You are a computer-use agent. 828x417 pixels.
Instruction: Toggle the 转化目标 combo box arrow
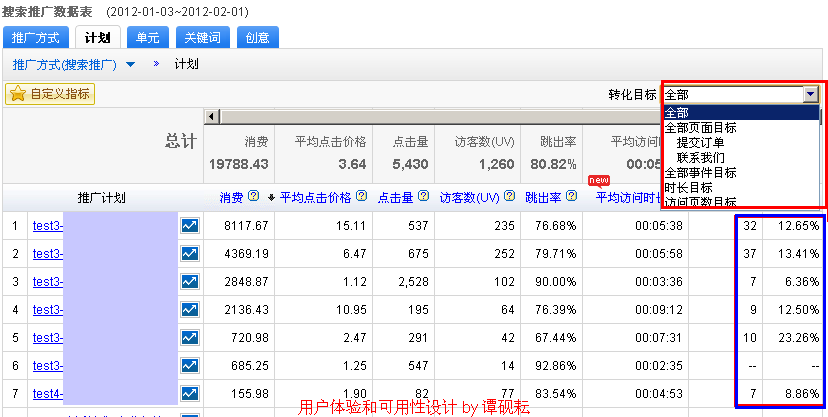(811, 94)
